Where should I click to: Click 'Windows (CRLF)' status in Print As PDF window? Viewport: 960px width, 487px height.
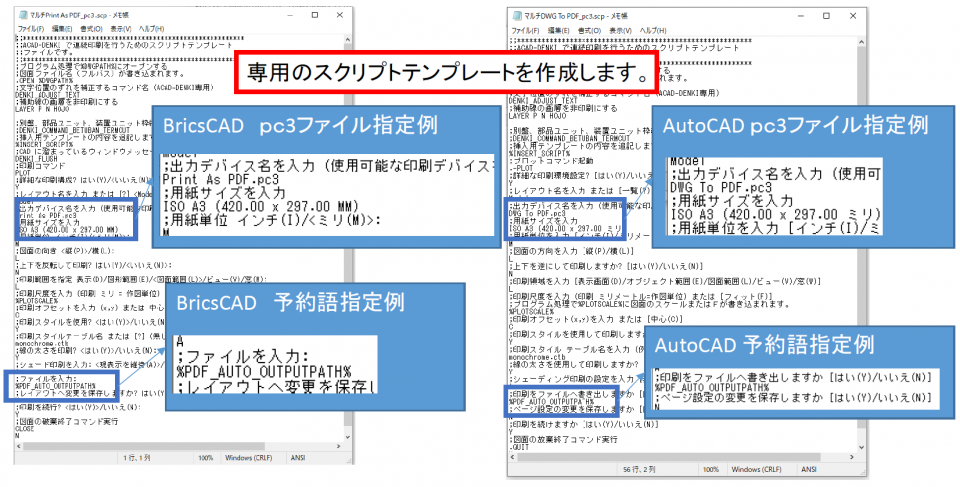click(x=247, y=458)
